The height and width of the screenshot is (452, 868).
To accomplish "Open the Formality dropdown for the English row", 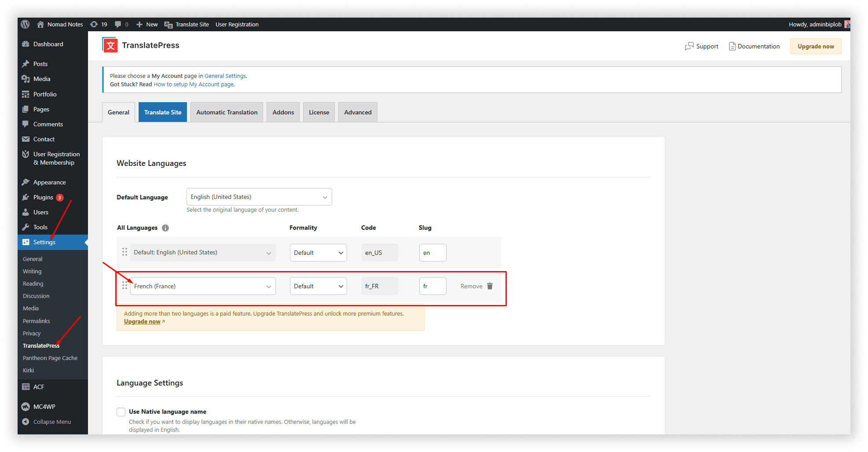I will (x=319, y=253).
